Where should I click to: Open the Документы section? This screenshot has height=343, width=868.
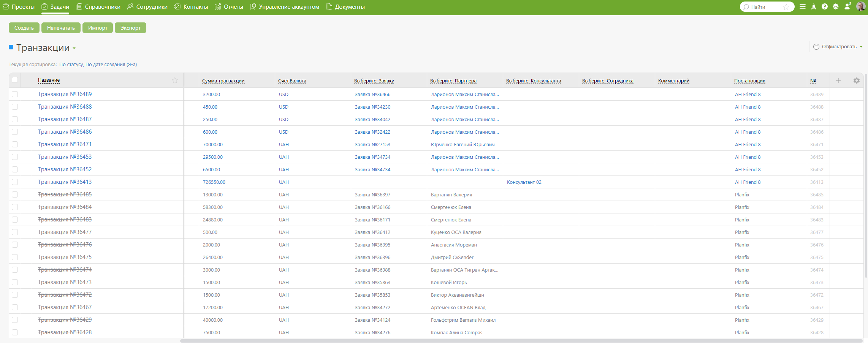[345, 7]
